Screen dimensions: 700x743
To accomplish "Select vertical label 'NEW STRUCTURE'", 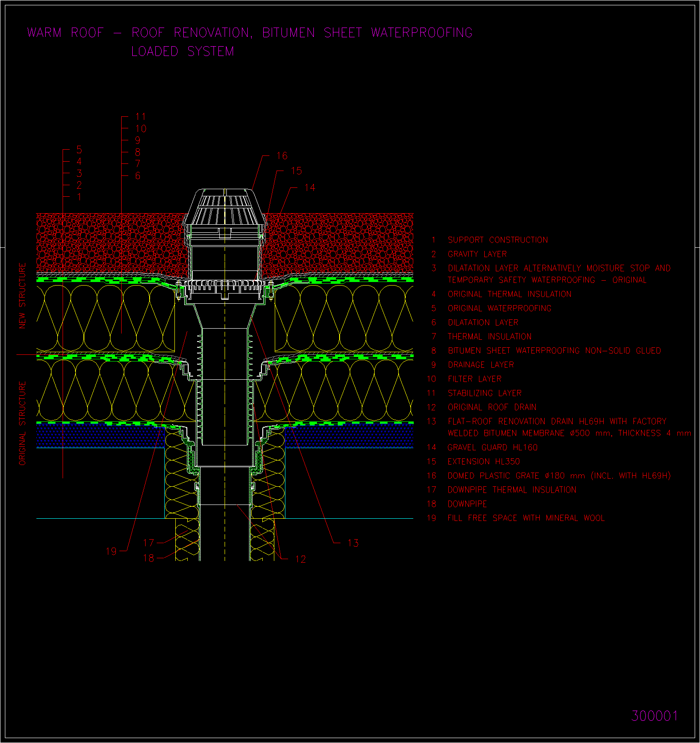I will pyautogui.click(x=22, y=296).
